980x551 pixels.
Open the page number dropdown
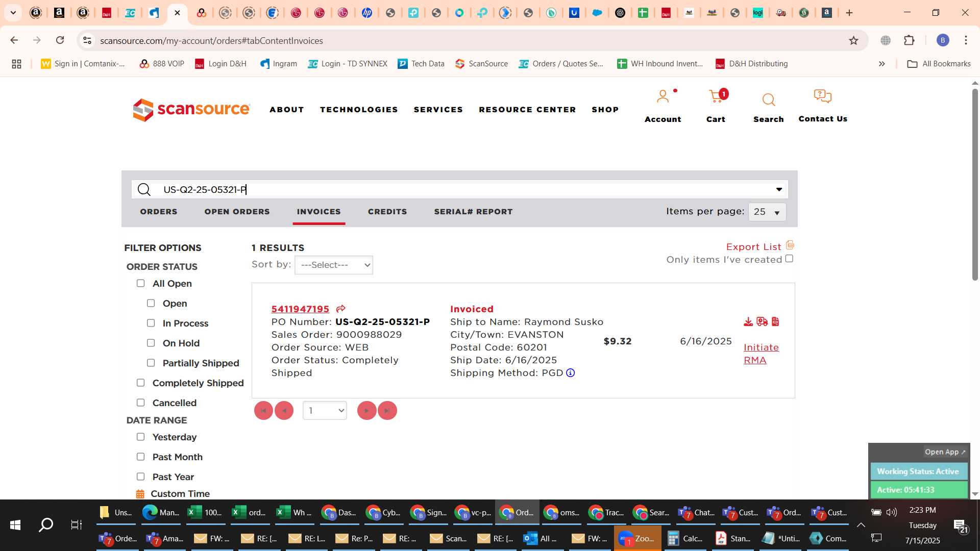point(325,411)
